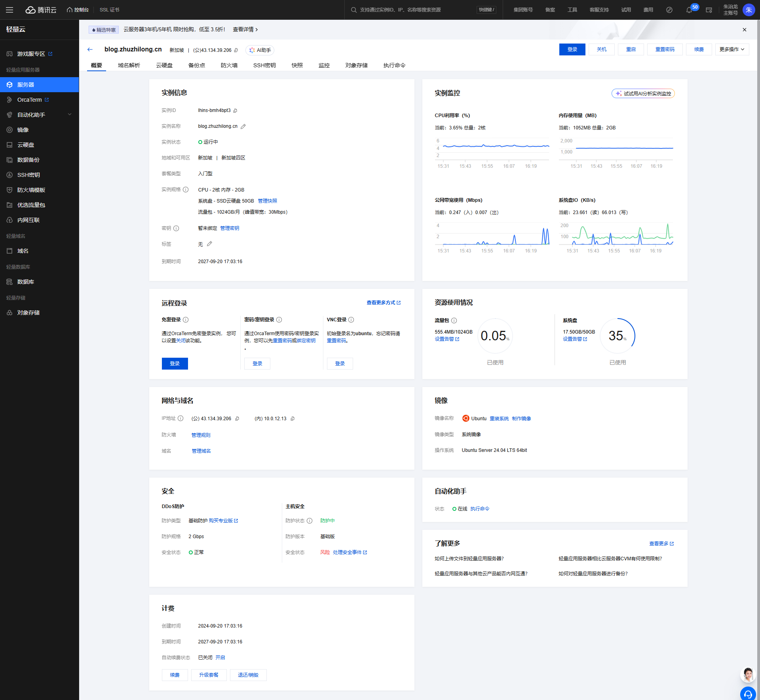
Task: Click the 登录 button under VNC登录
Action: pos(340,364)
